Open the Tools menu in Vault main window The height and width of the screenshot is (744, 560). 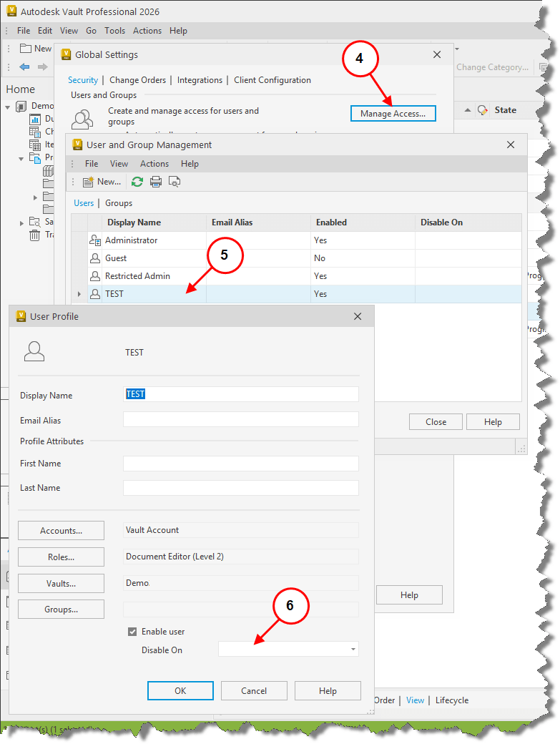(114, 30)
